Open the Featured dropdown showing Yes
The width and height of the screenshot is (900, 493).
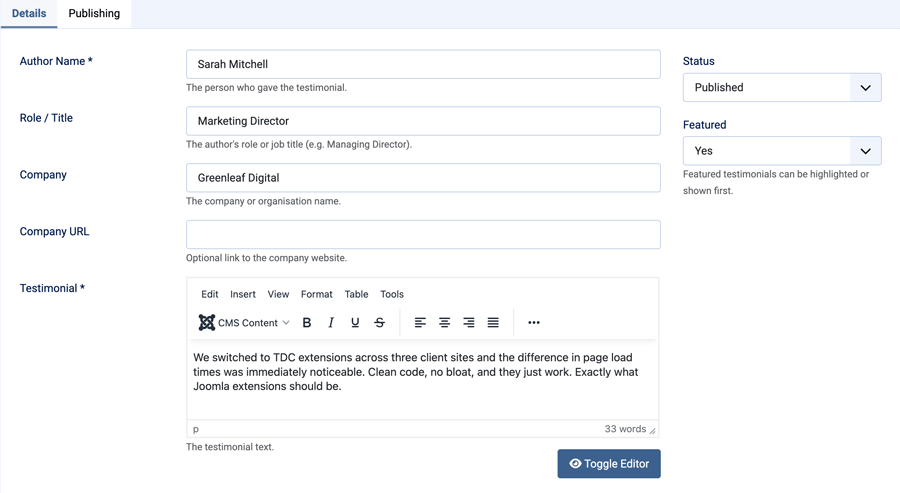(782, 151)
